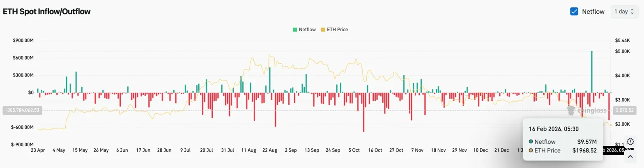Click the 7 Nov date label on the axis
Image resolution: width=644 pixels, height=168 pixels.
click(x=416, y=150)
